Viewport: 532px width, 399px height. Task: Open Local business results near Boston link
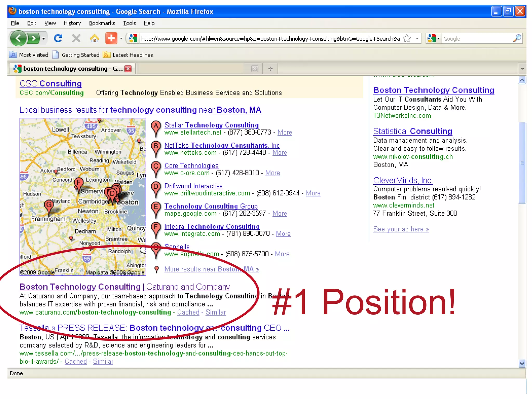(140, 110)
